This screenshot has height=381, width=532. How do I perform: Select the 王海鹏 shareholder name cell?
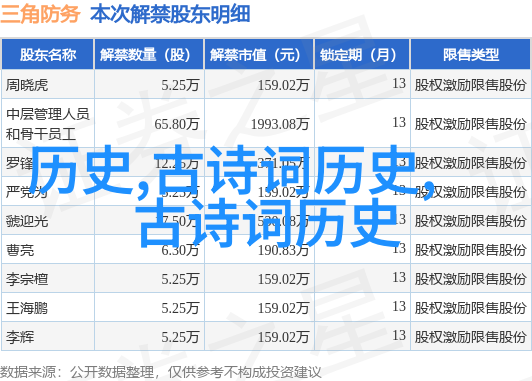click(27, 308)
